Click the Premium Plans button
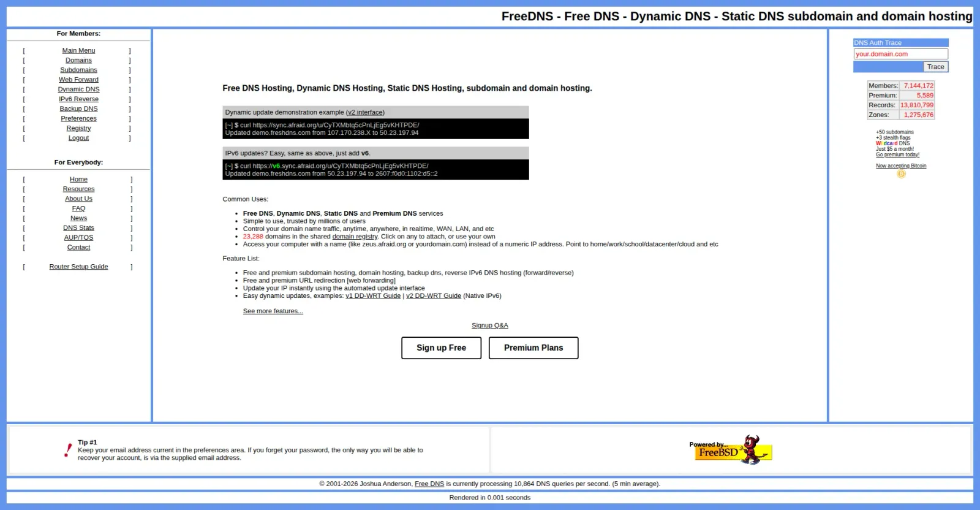 pyautogui.click(x=533, y=348)
